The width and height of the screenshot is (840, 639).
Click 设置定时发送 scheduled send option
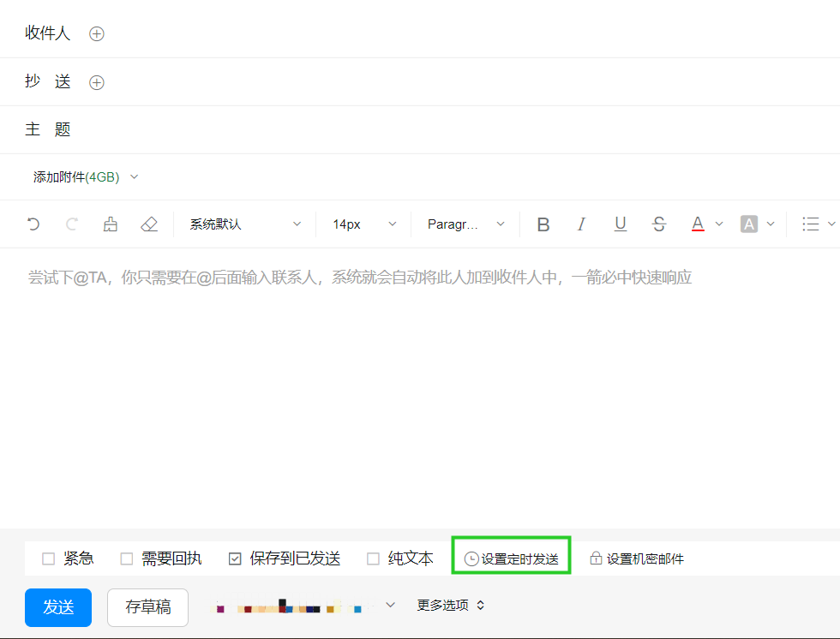point(511,558)
